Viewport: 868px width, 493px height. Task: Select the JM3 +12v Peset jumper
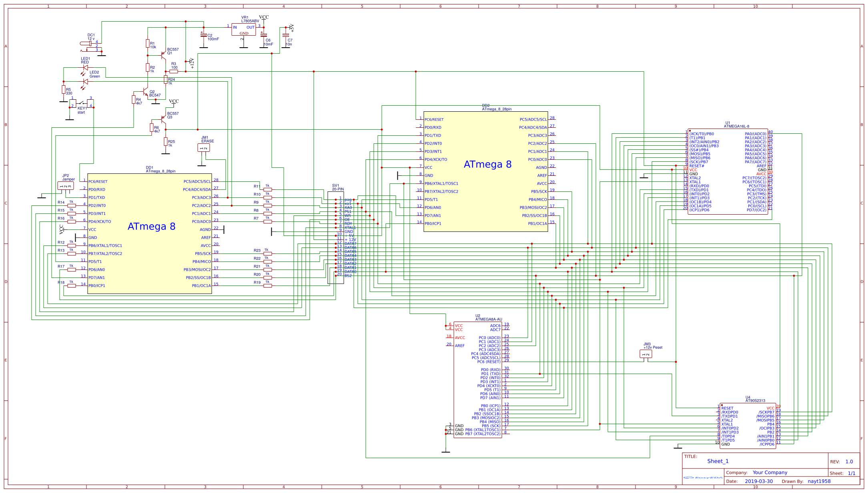(645, 354)
